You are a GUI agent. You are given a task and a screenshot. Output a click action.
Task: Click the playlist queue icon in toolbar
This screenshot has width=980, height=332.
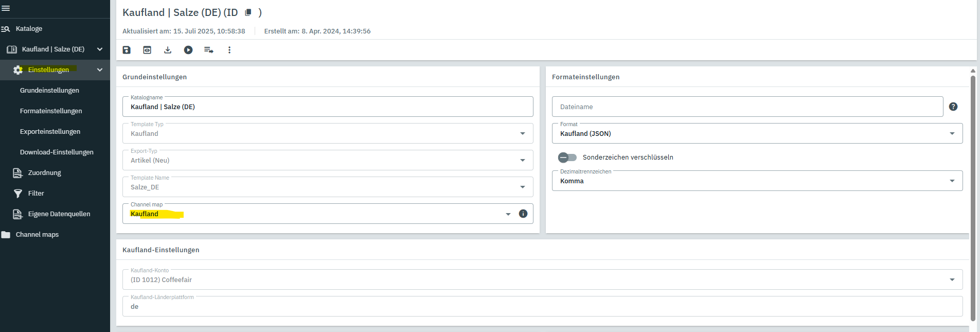208,50
